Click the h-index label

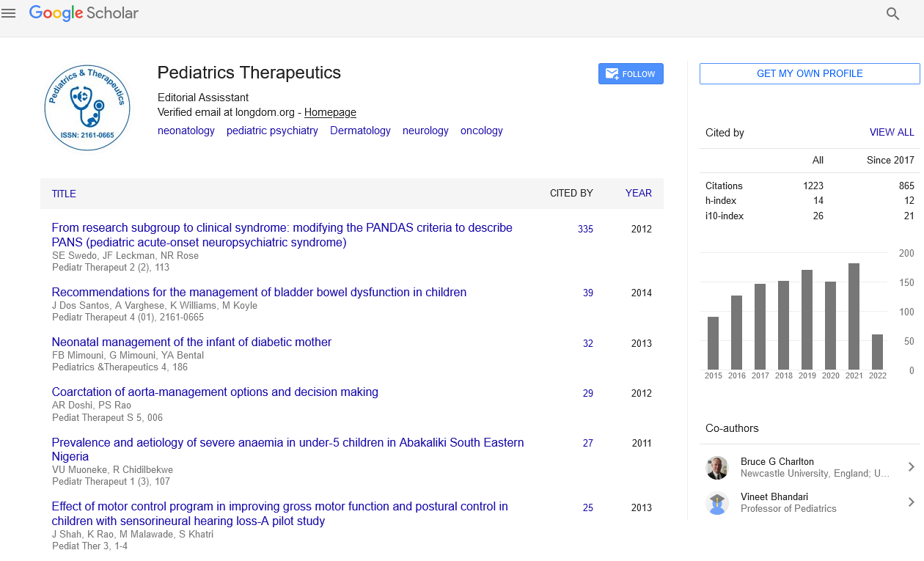(x=721, y=200)
